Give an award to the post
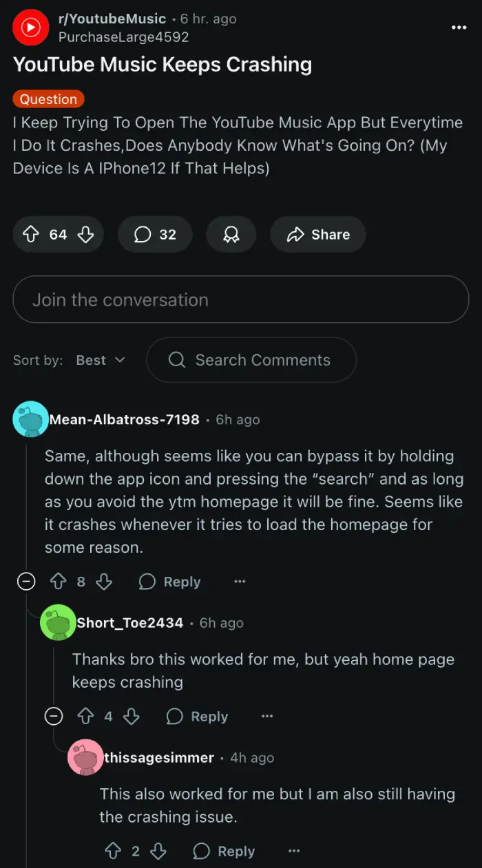This screenshot has height=868, width=482. point(231,235)
